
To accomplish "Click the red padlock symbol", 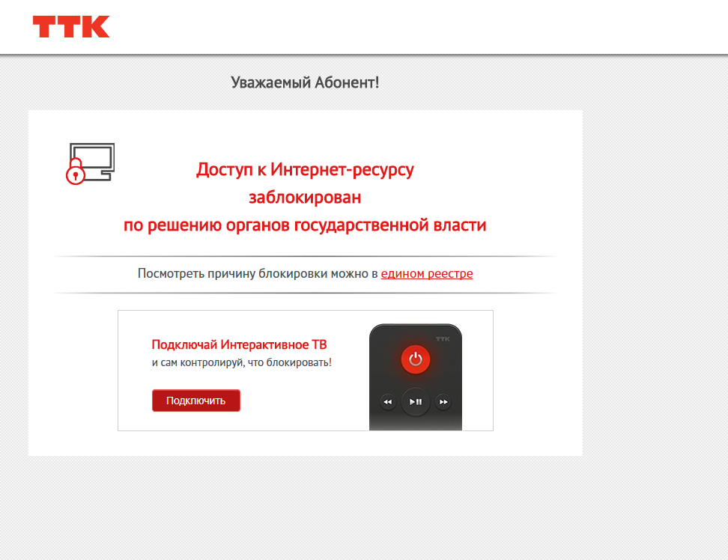I will point(75,171).
